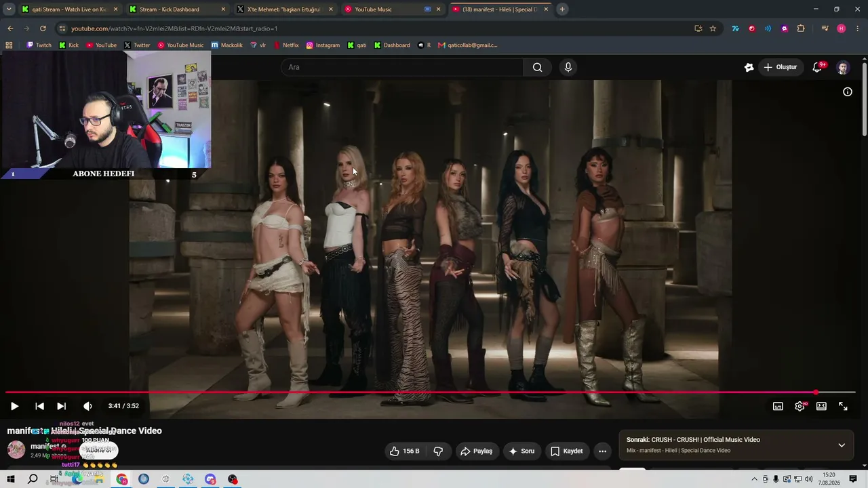868x488 pixels.
Task: Open a new browser tab
Action: point(562,9)
